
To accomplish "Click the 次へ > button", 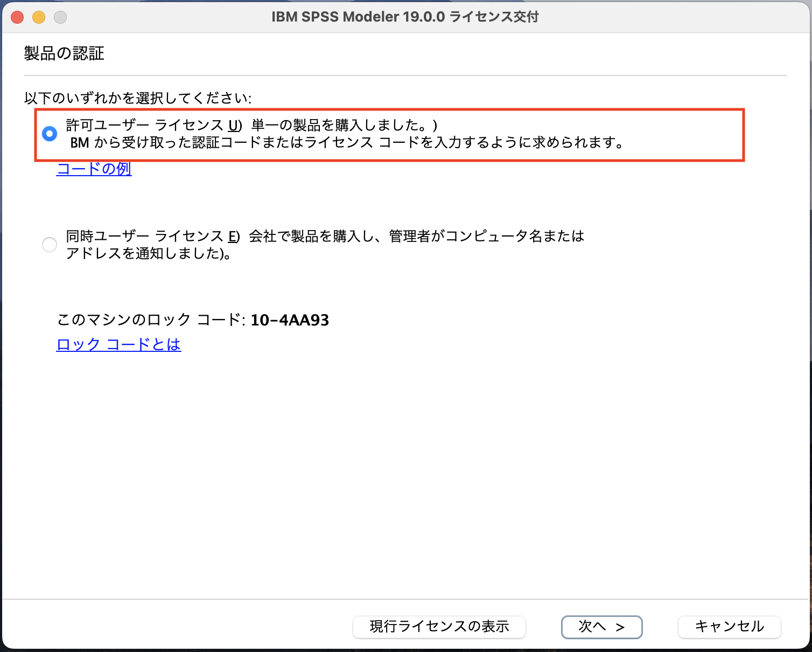I will [x=602, y=627].
